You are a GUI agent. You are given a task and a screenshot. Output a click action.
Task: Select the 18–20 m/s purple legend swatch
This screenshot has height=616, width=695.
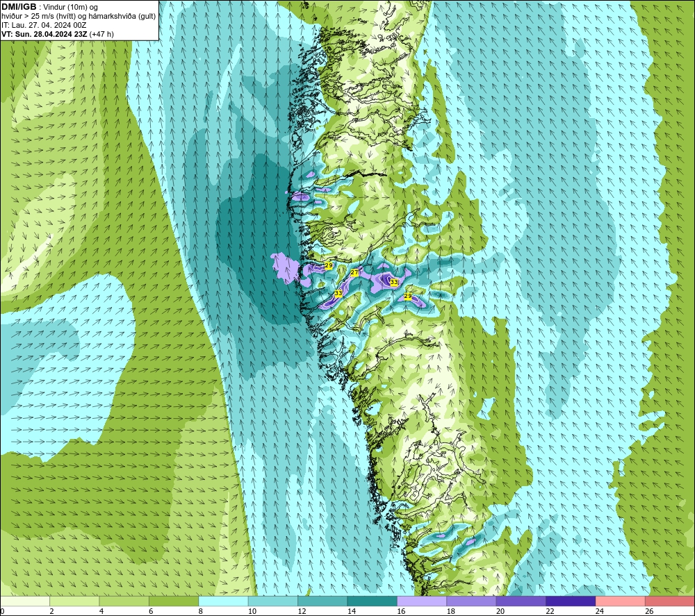click(x=472, y=601)
